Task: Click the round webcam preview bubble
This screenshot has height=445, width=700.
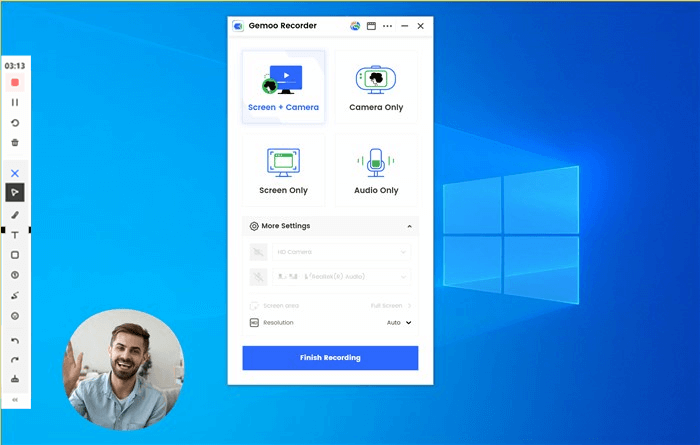Action: click(124, 370)
